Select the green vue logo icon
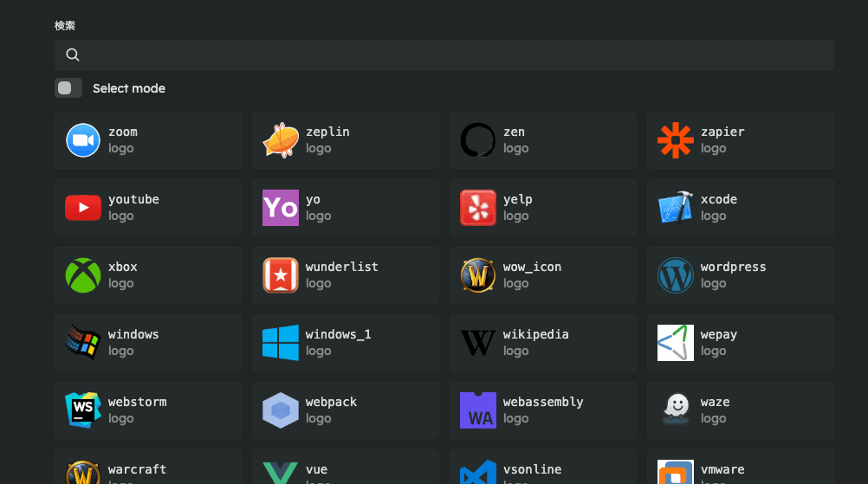This screenshot has height=484, width=868. 281,473
